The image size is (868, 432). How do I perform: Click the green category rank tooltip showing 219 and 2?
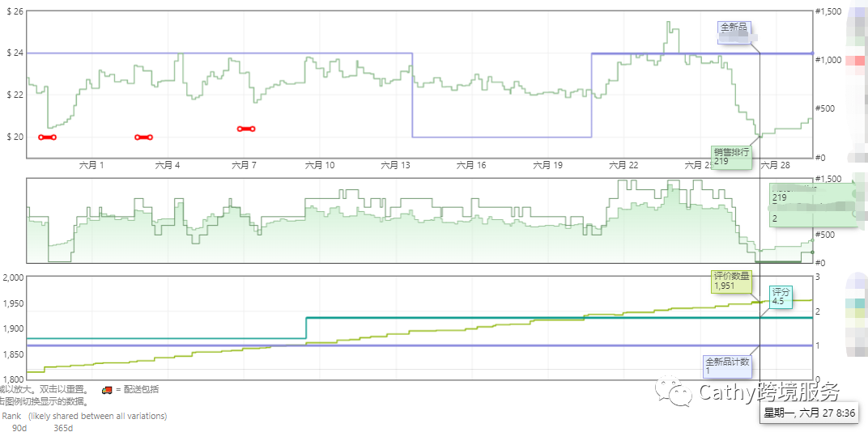(814, 205)
